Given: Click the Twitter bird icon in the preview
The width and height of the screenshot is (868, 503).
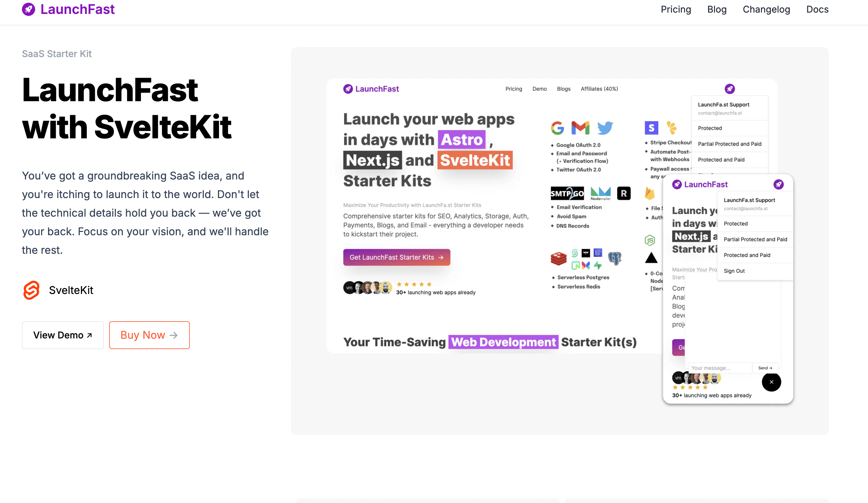Looking at the screenshot, I should (x=605, y=128).
